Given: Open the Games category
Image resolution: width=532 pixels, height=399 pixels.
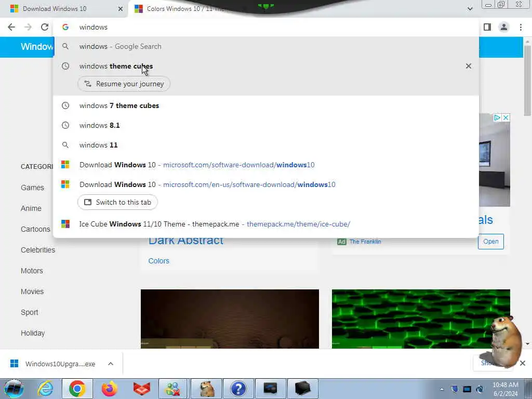Looking at the screenshot, I should point(32,187).
